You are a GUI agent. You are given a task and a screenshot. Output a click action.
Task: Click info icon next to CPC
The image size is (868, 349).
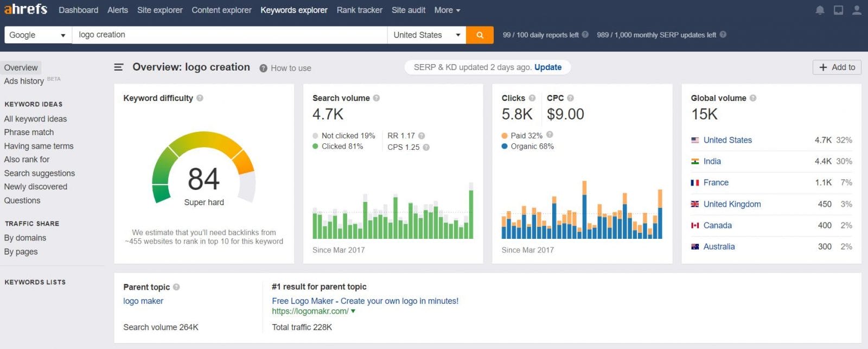click(570, 98)
